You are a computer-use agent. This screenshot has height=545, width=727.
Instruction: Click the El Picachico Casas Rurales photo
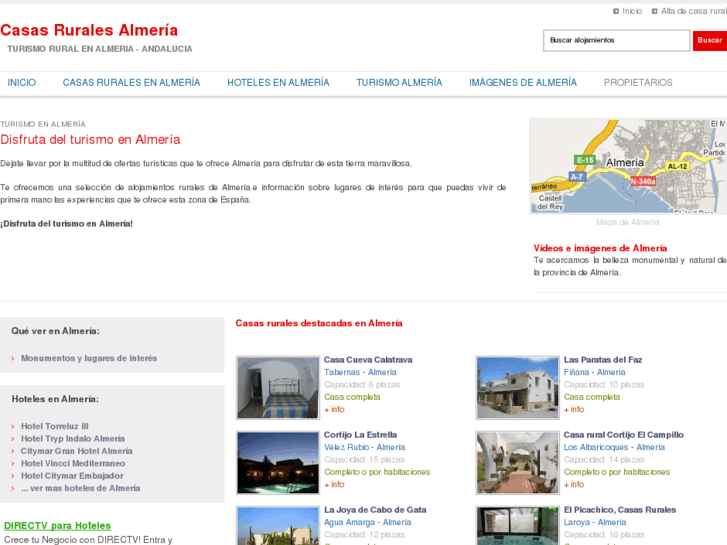[x=517, y=526]
